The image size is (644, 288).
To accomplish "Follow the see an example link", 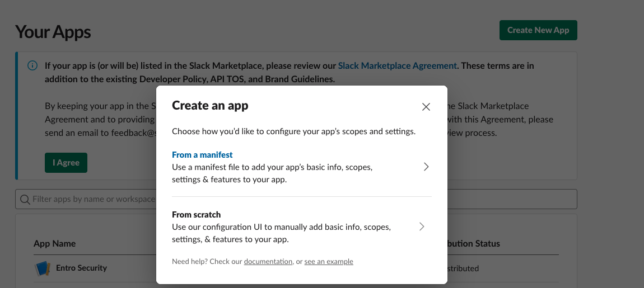I will 329,261.
